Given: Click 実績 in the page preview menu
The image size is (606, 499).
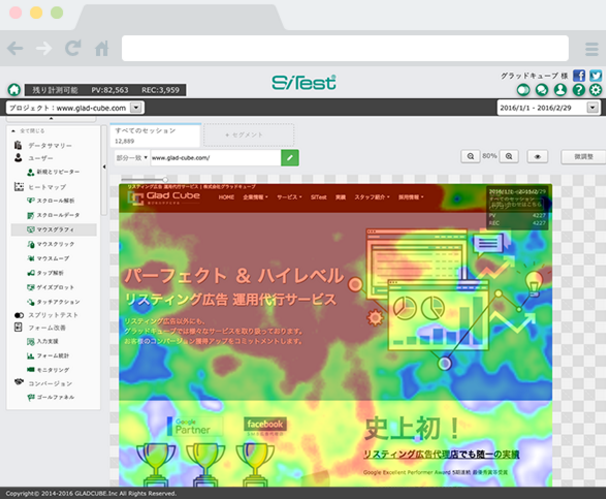Looking at the screenshot, I should [x=340, y=197].
